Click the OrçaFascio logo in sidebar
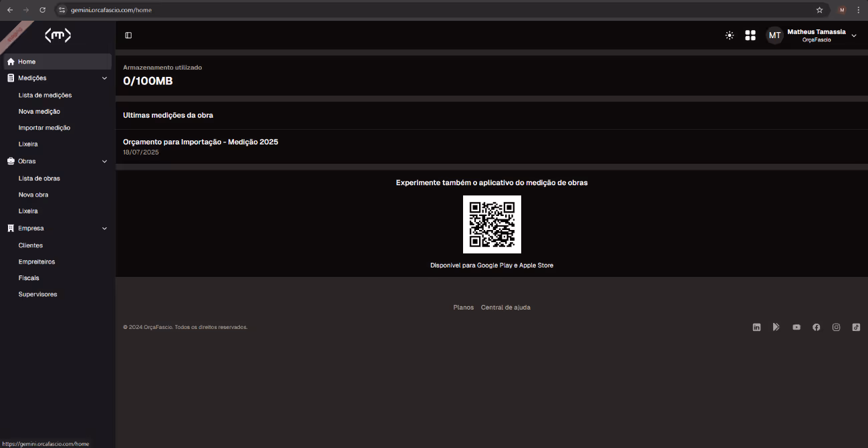 (x=57, y=35)
